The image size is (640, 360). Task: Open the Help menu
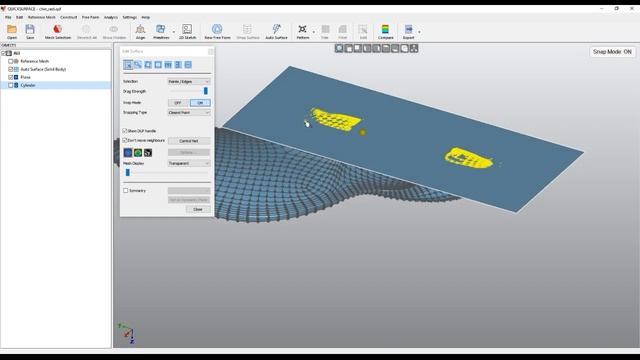(x=145, y=18)
